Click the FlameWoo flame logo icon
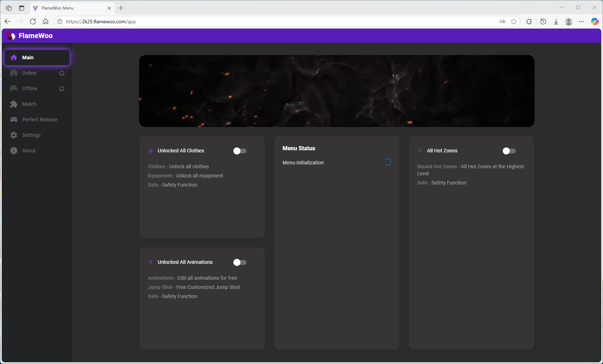The height and width of the screenshot is (364, 603). click(11, 36)
